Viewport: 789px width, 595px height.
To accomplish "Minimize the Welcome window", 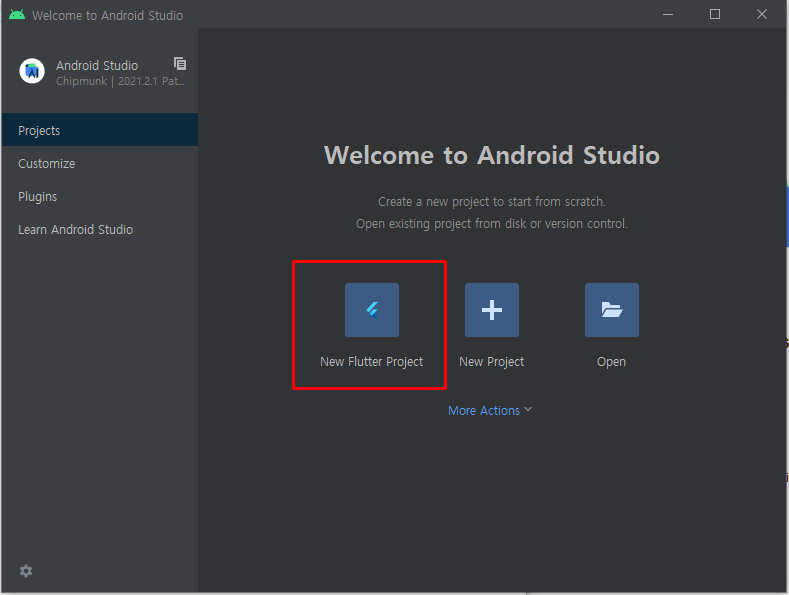I will click(668, 14).
